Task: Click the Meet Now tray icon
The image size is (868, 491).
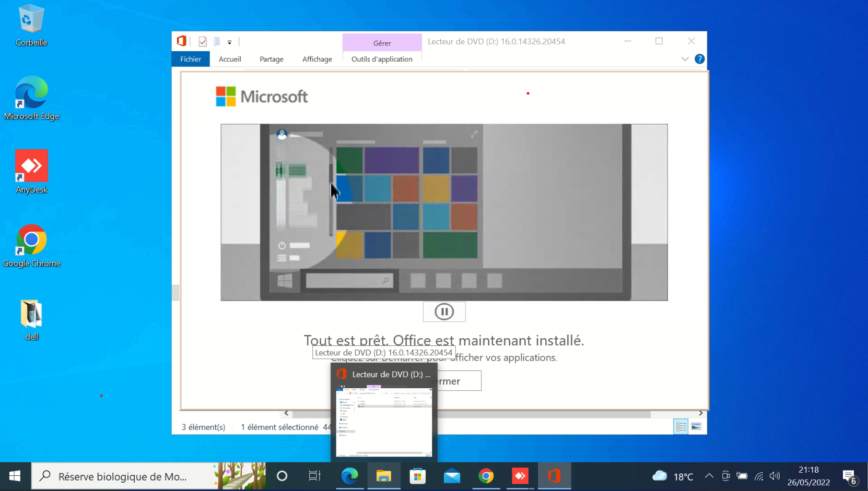Action: 726,476
